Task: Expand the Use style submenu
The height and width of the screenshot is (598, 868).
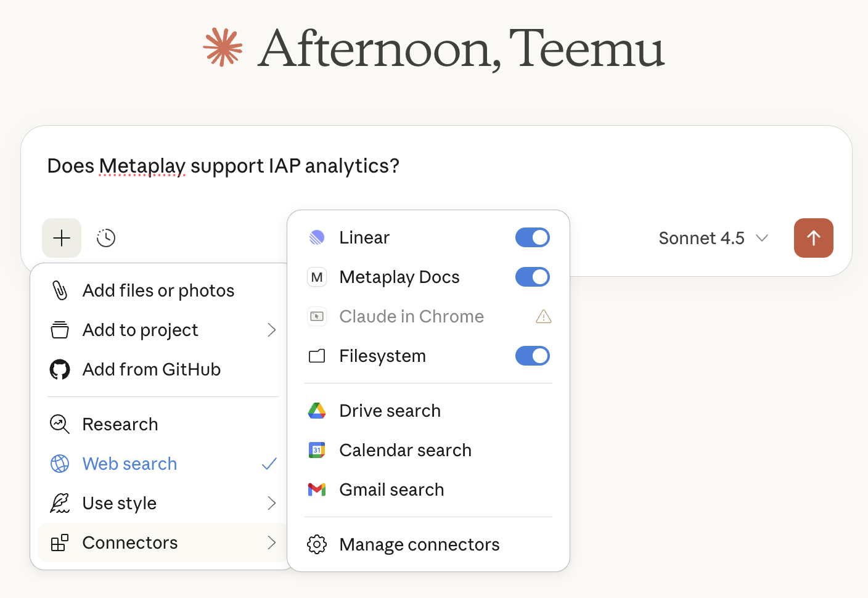Action: point(163,503)
